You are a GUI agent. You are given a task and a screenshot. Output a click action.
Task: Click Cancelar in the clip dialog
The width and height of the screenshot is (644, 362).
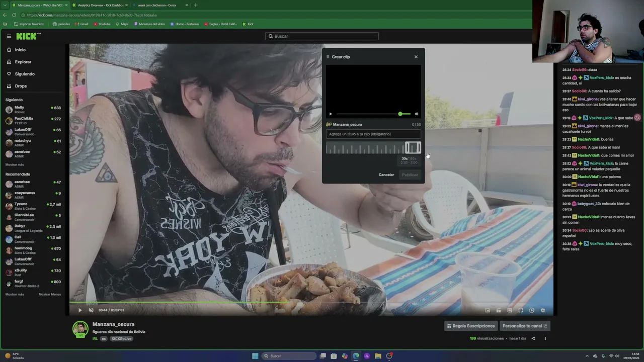386,175
